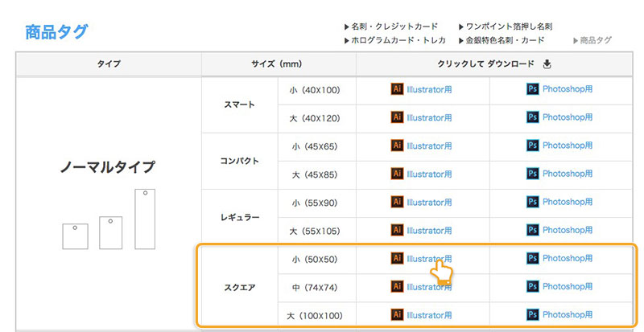
Task: Click the スクエア category cell
Action: [x=239, y=287]
